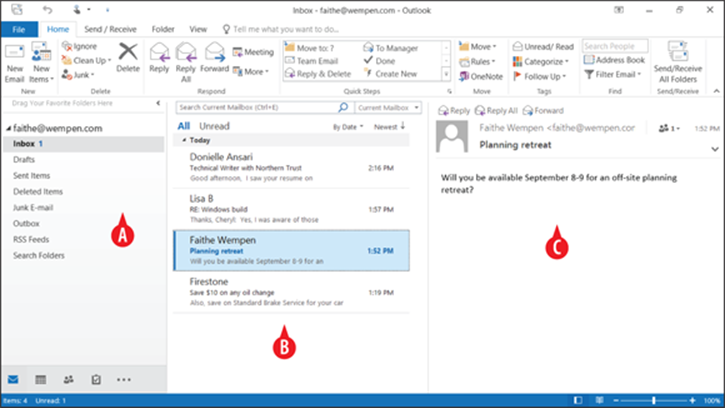
Task: Open the Filter Email menu
Action: click(613, 74)
